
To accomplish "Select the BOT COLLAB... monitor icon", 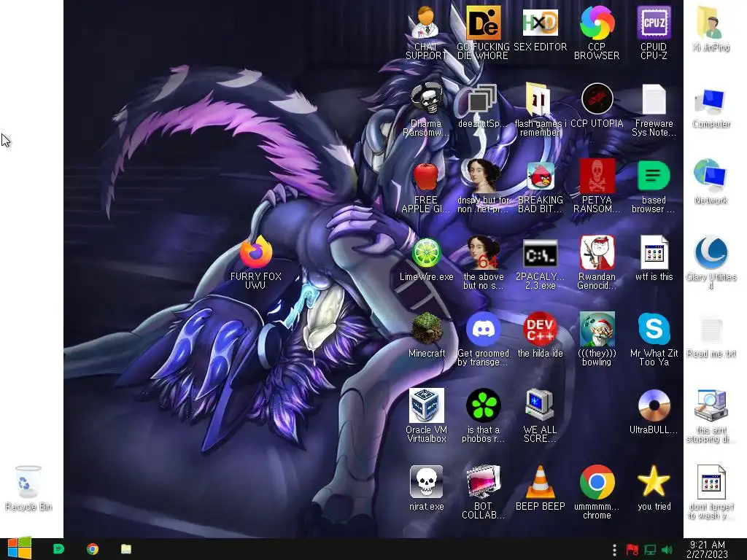I will pos(483,493).
